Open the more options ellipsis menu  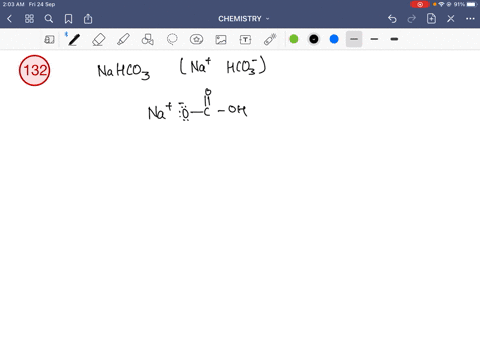point(470,19)
